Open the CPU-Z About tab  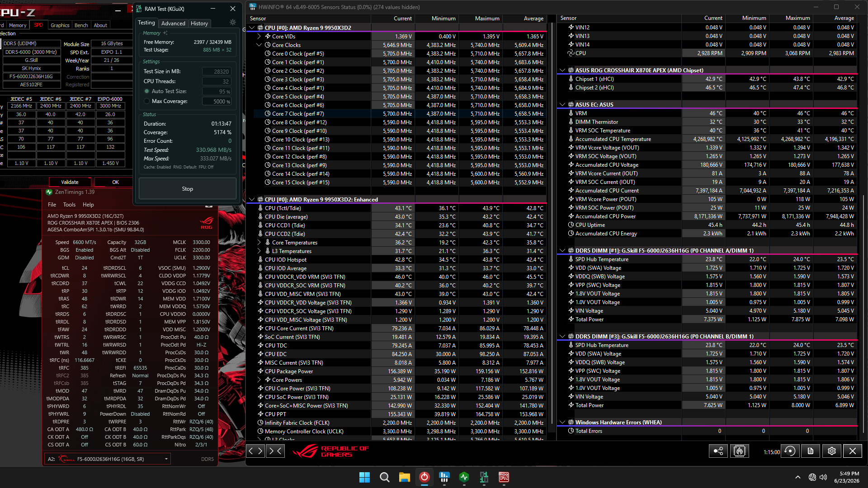coord(100,25)
